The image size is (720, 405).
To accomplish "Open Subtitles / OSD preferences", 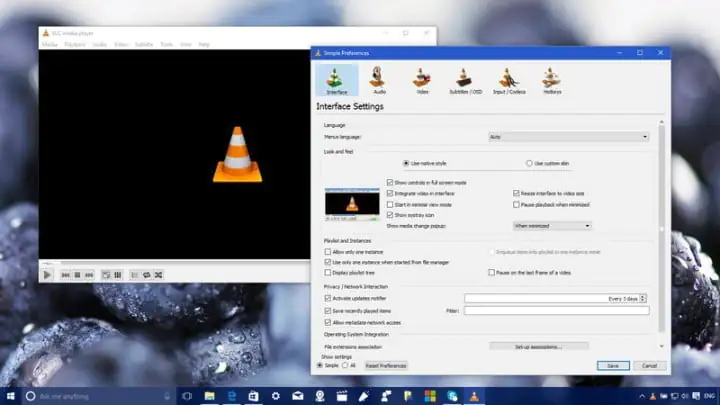I will pos(464,80).
